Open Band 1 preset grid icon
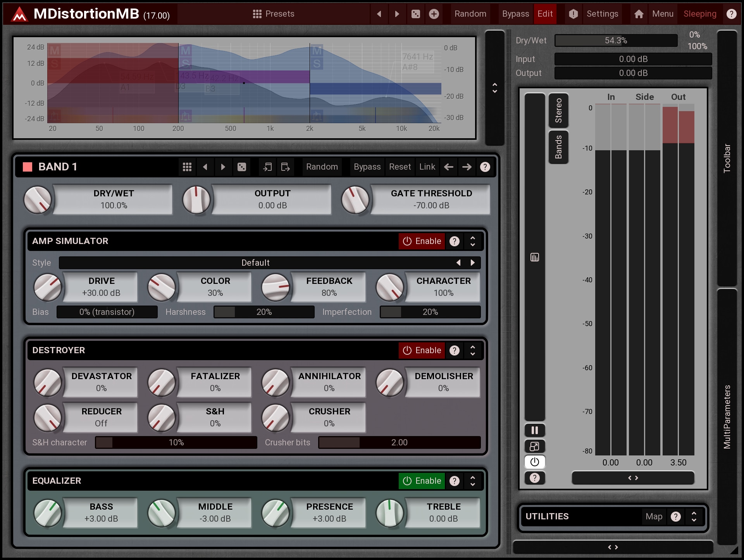This screenshot has height=560, width=744. 187,167
